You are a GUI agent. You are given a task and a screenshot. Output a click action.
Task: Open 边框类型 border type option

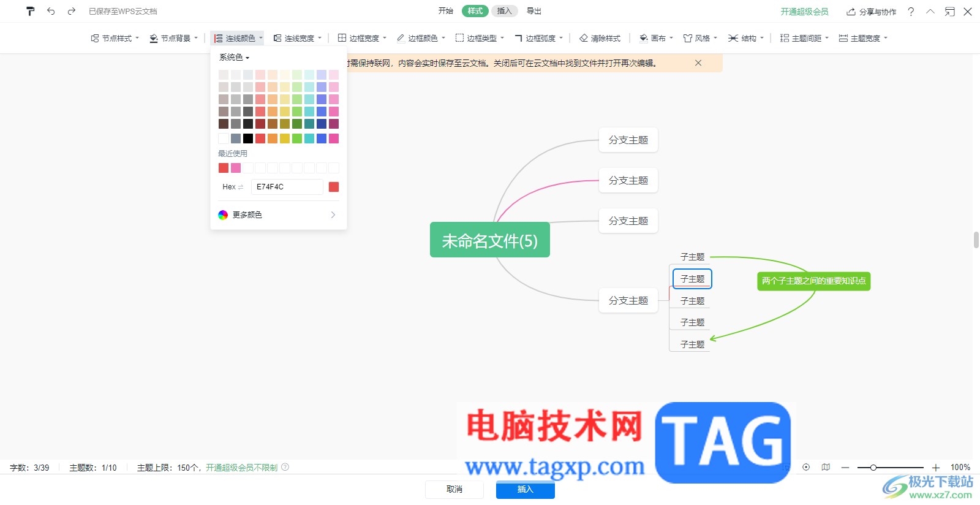[x=480, y=38]
